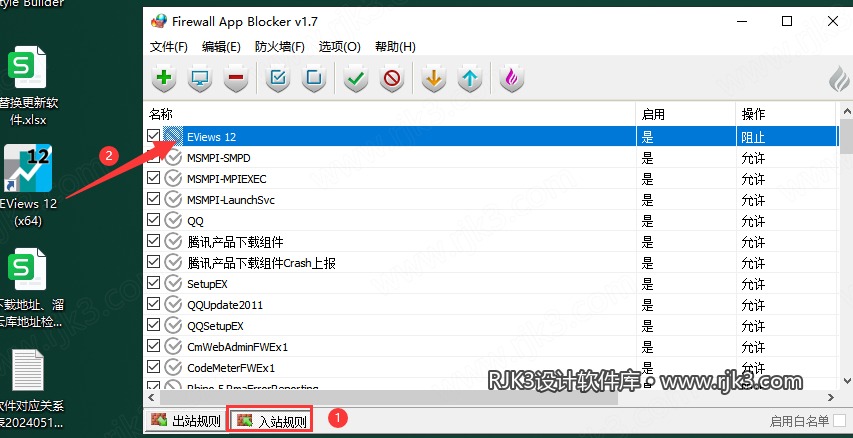Click the allowed status icon of QQ
The image size is (853, 438).
coord(173,221)
